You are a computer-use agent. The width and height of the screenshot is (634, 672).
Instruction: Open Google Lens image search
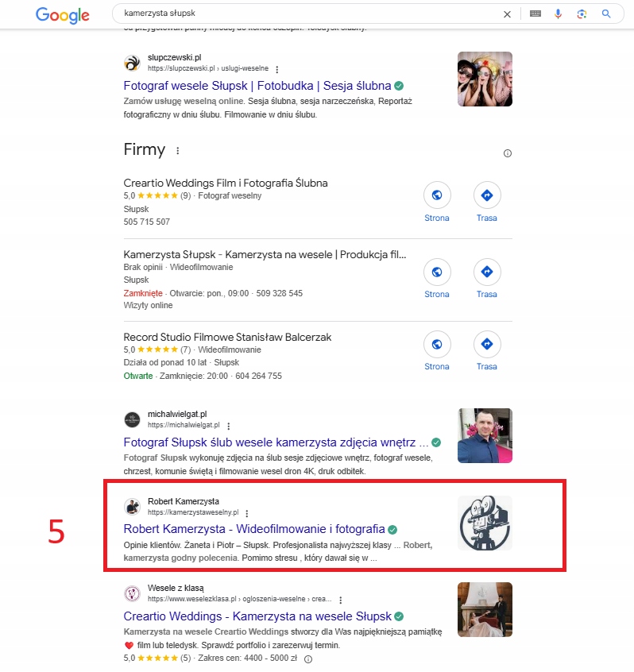(582, 14)
